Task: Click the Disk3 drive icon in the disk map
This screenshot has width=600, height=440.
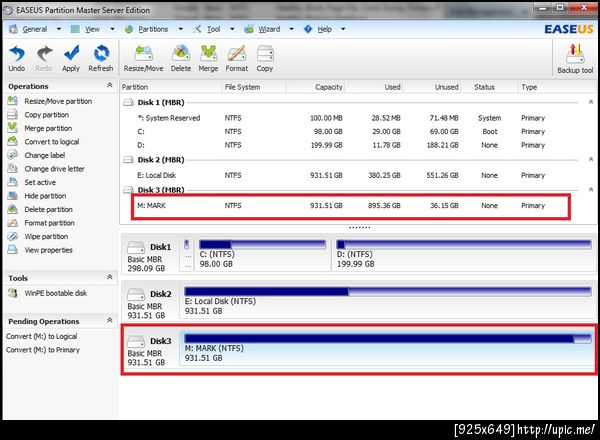Action: click(136, 341)
